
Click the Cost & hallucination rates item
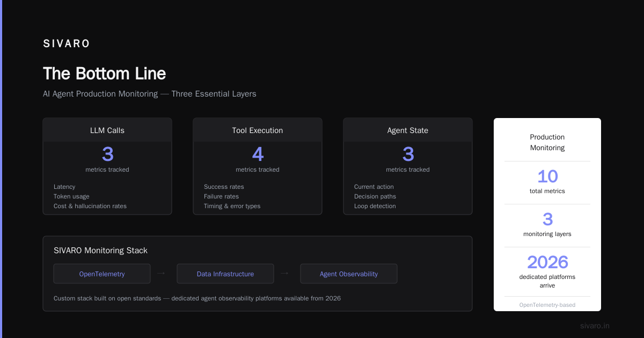click(90, 206)
